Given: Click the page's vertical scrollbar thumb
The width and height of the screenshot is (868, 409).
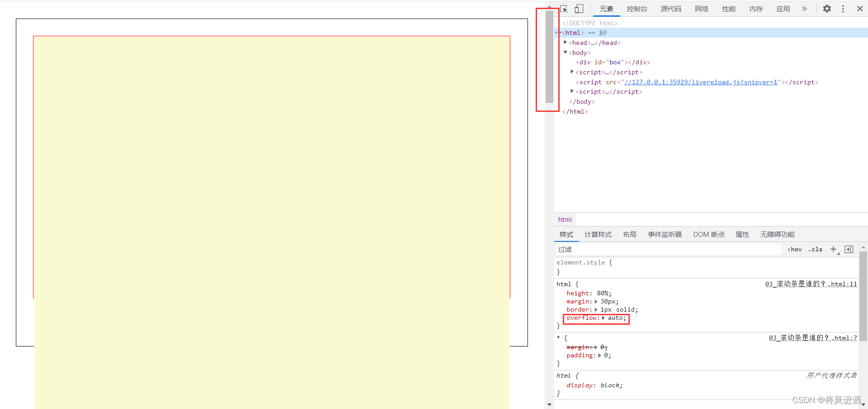Looking at the screenshot, I should (x=549, y=57).
